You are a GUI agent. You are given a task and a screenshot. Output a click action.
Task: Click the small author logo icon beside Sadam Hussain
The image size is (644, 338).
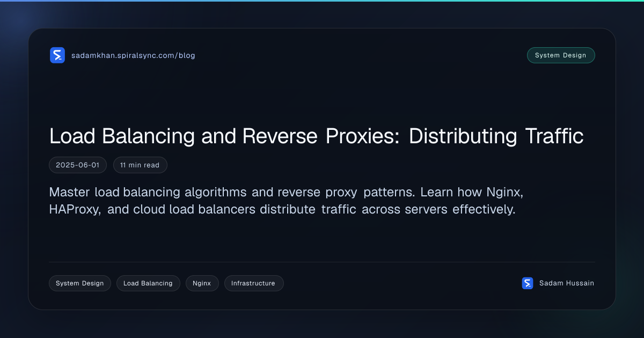click(528, 283)
